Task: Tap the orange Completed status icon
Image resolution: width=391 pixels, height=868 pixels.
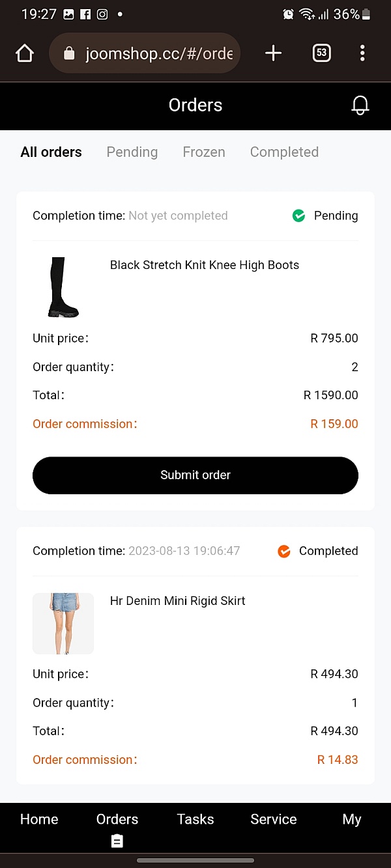Action: [x=284, y=551]
